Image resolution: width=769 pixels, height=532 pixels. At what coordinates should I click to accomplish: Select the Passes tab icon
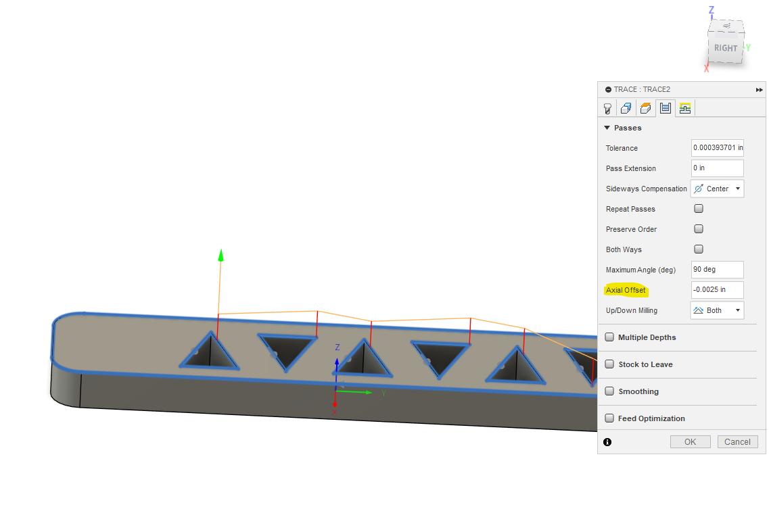tap(665, 107)
